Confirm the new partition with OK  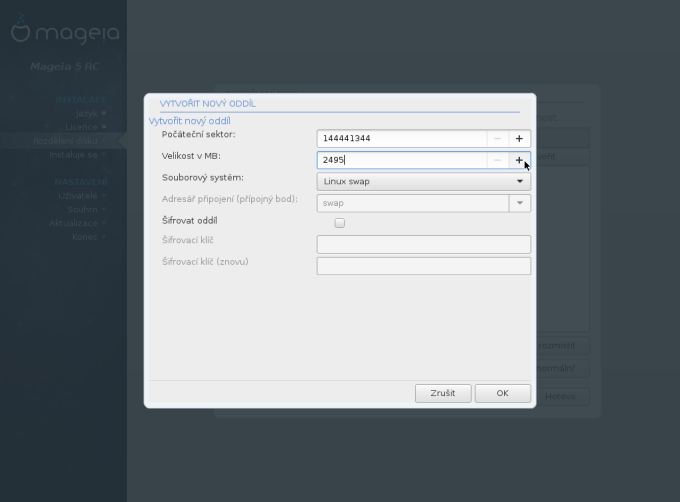pos(503,393)
